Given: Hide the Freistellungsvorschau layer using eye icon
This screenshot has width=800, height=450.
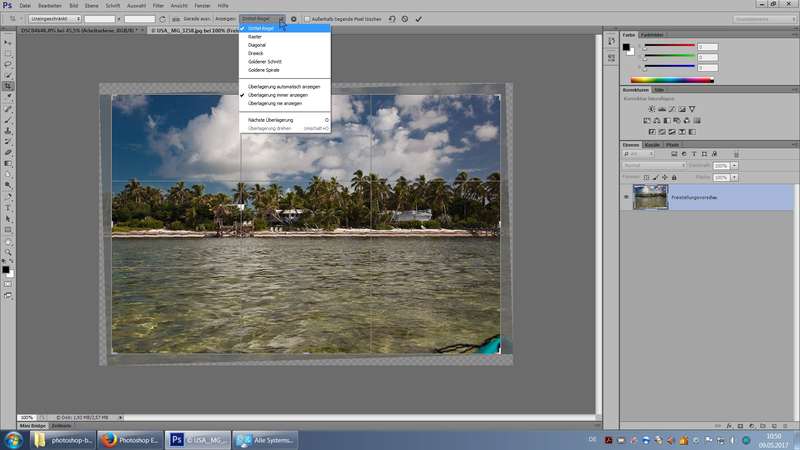Looking at the screenshot, I should (626, 198).
